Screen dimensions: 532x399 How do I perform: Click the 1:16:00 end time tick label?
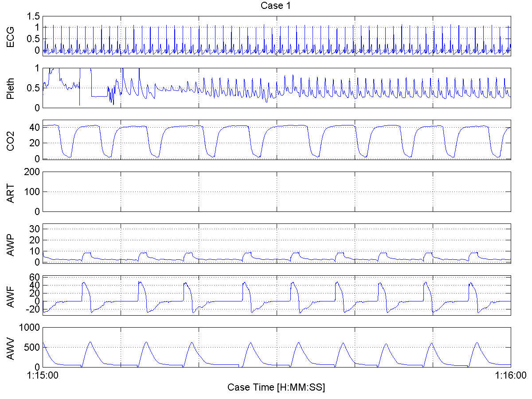[511, 376]
